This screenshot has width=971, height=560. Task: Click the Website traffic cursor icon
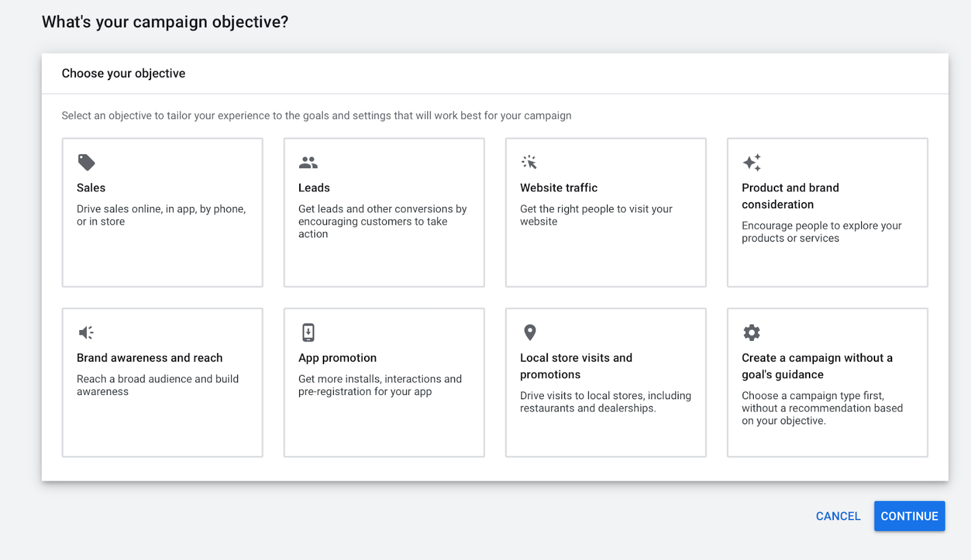tap(529, 163)
